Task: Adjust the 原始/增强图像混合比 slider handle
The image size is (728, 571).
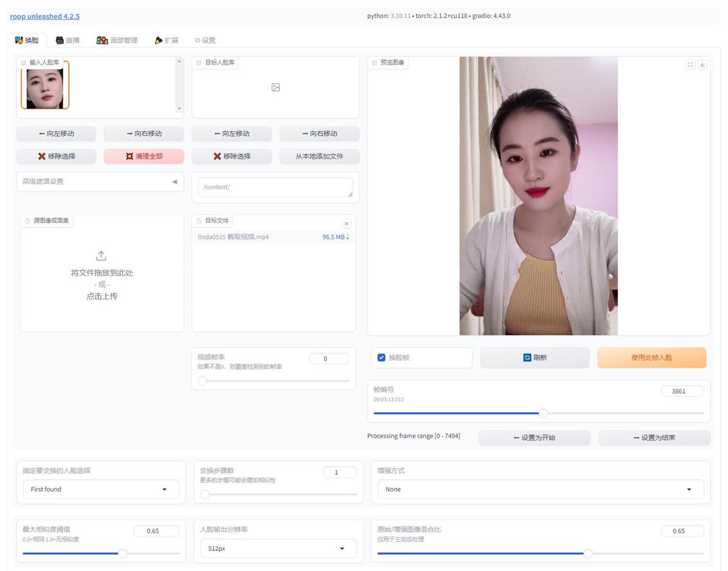Action: 588,553
